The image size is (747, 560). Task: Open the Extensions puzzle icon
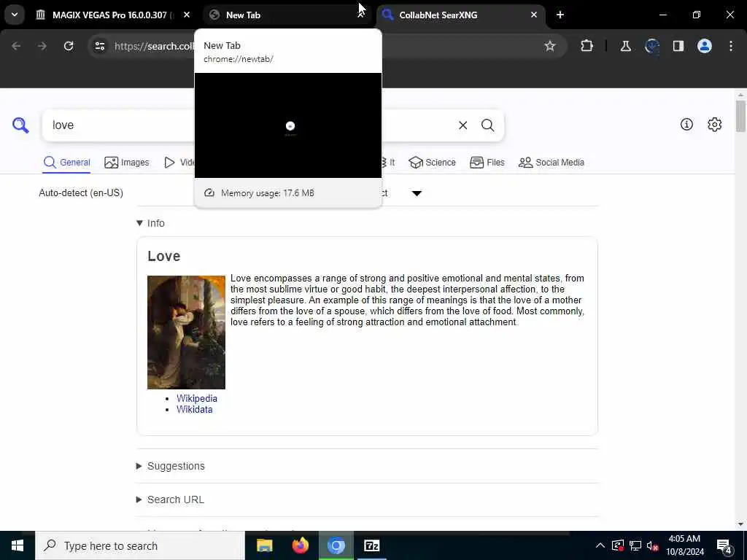587,46
